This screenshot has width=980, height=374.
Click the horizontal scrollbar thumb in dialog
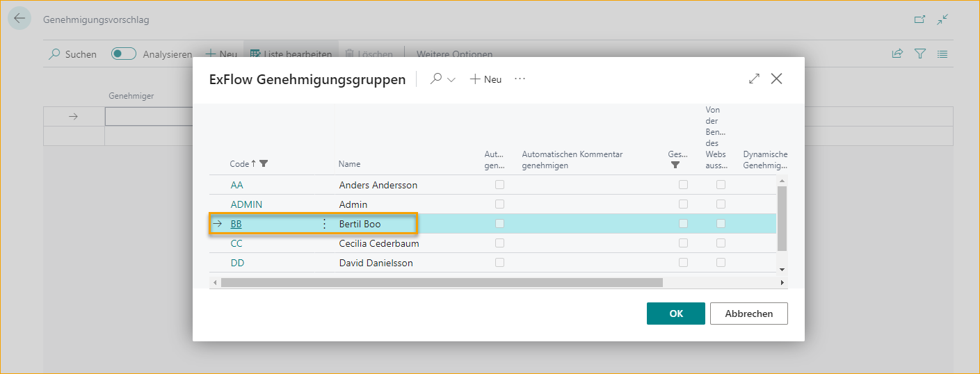(442, 282)
